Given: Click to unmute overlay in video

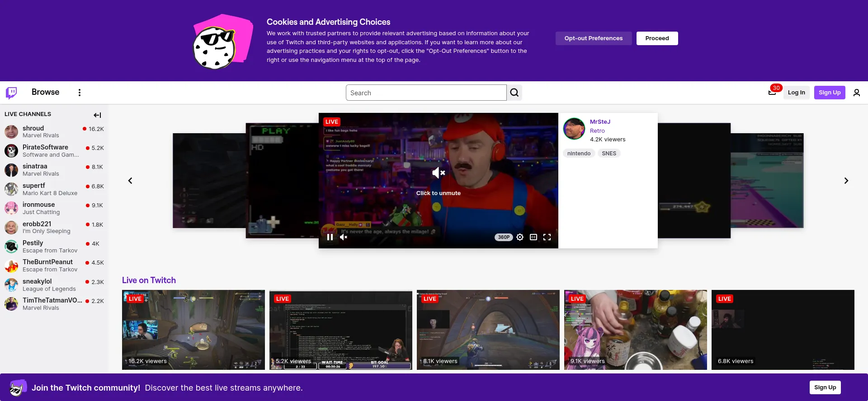Looking at the screenshot, I should click(439, 182).
